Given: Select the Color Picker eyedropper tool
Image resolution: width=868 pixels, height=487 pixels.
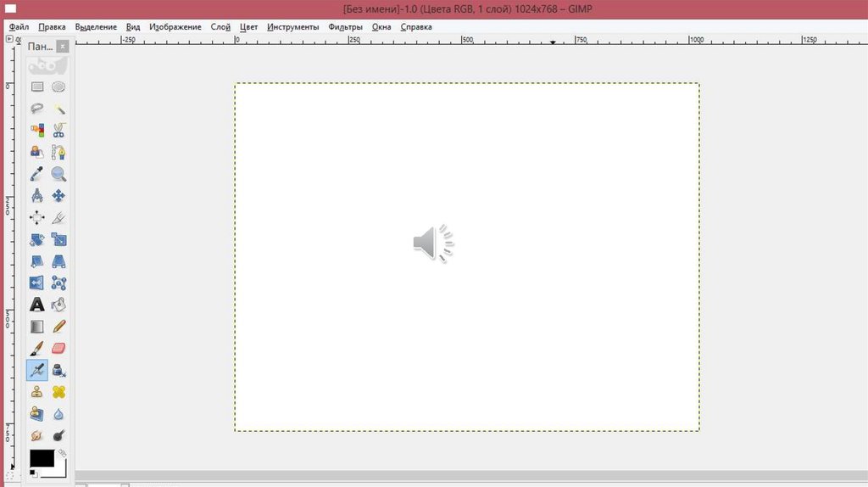Looking at the screenshot, I should (x=37, y=174).
